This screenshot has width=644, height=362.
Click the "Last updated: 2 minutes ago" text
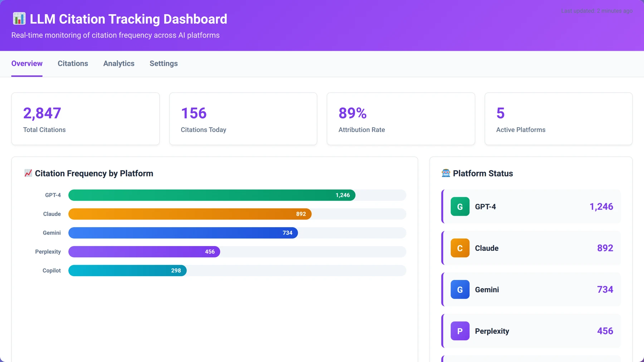coord(597,11)
